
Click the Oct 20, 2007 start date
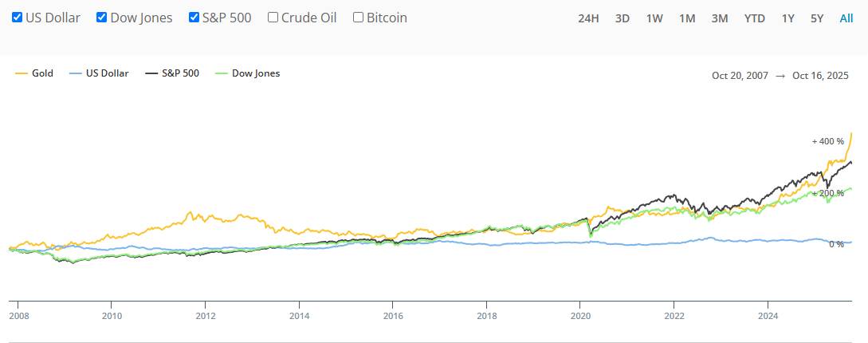click(x=740, y=75)
